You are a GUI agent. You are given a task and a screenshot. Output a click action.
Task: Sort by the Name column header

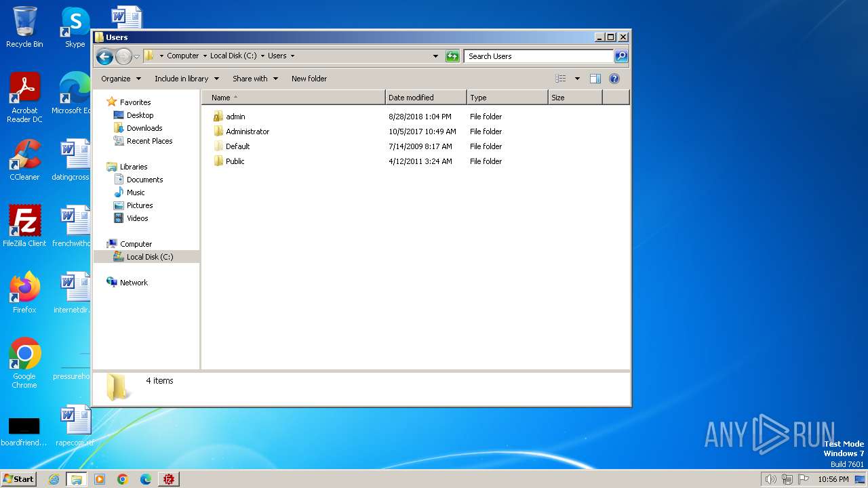tap(294, 98)
